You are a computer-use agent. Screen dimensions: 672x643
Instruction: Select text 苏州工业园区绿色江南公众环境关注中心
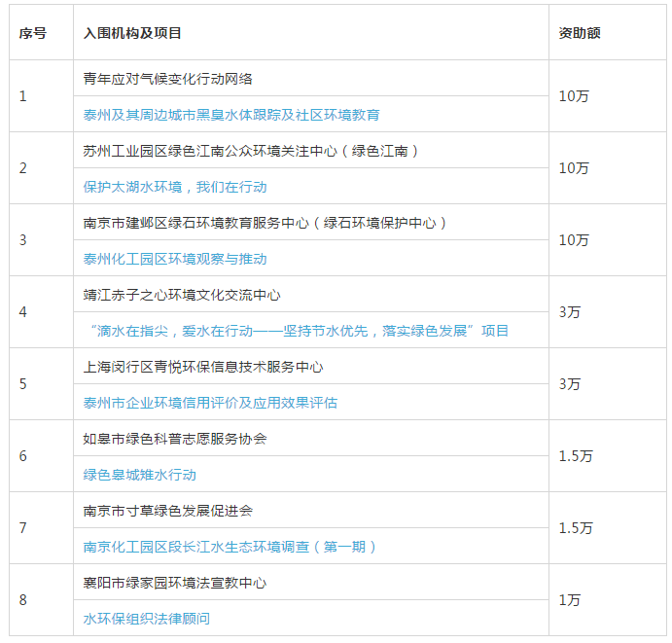click(210, 151)
